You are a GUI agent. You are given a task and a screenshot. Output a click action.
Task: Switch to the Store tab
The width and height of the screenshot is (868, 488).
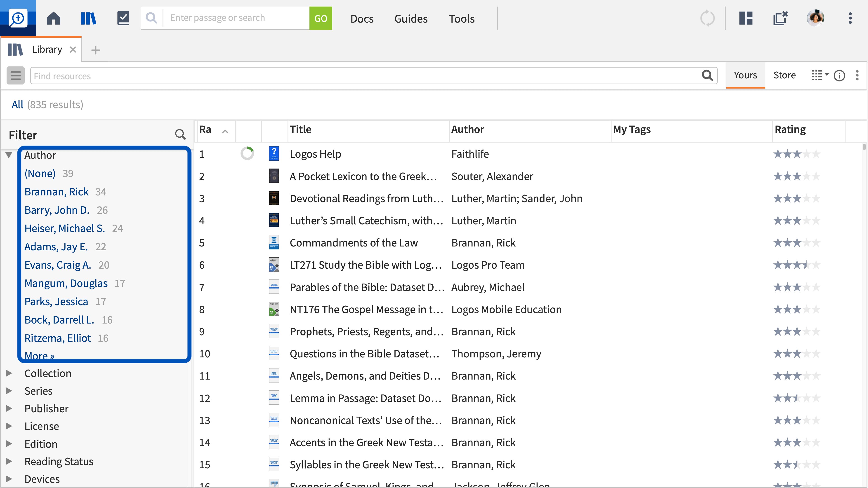pyautogui.click(x=784, y=75)
